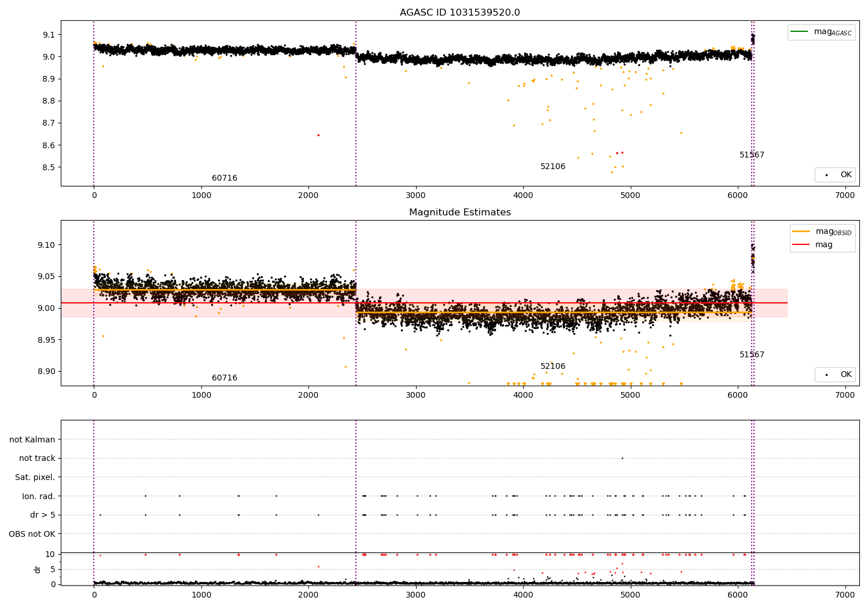The width and height of the screenshot is (868, 608).
Task: Click x-axis tick '3000' under top plot
Action: (x=415, y=196)
